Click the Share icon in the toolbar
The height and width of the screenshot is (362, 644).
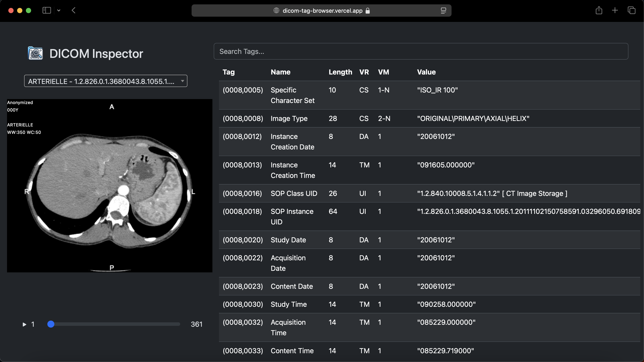(599, 10)
